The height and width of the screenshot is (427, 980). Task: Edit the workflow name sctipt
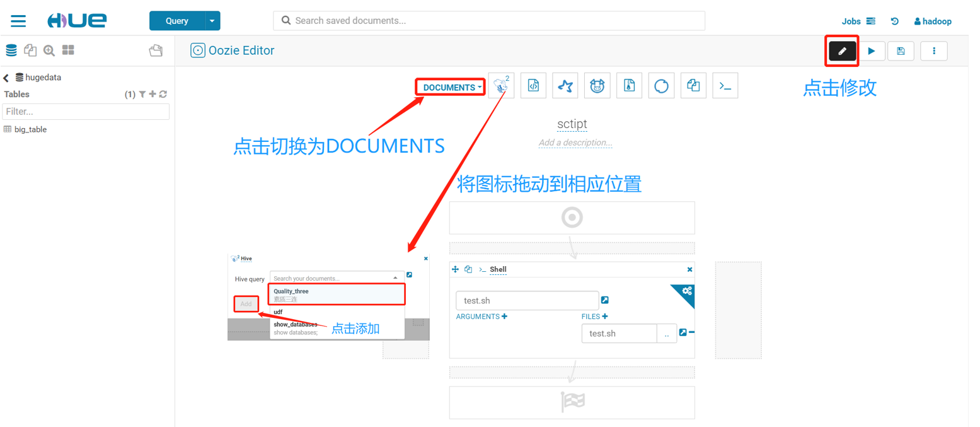572,124
